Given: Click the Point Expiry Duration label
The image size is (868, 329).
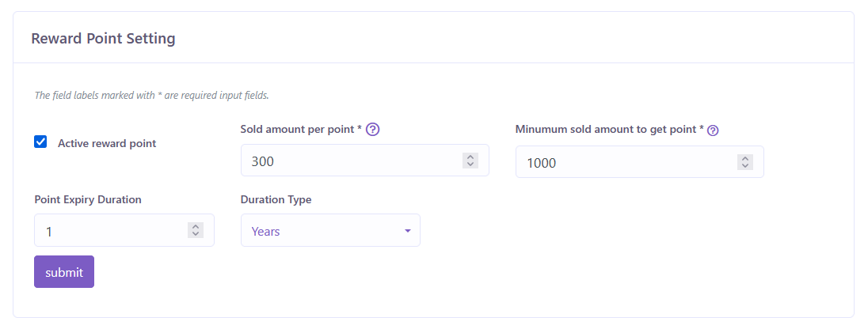Looking at the screenshot, I should click(88, 199).
